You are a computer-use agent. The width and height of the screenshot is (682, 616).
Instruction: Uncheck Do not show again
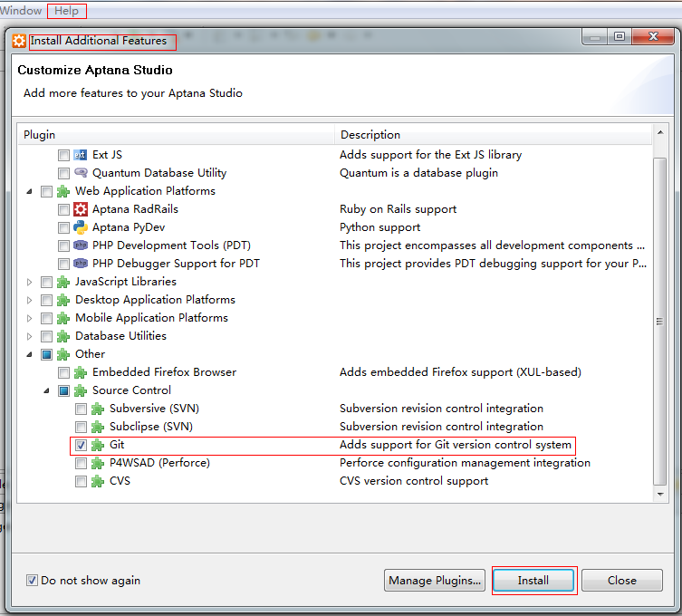coord(32,581)
